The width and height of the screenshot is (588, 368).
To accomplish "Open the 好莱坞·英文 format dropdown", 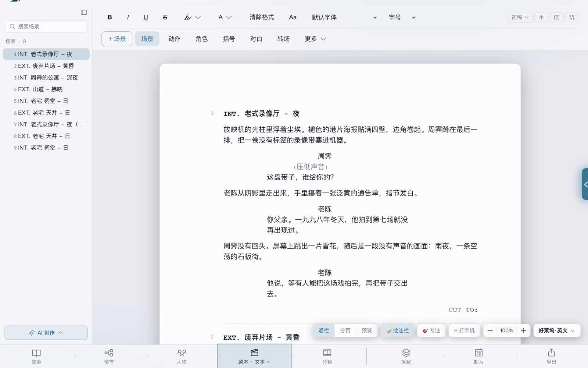I will pos(557,330).
